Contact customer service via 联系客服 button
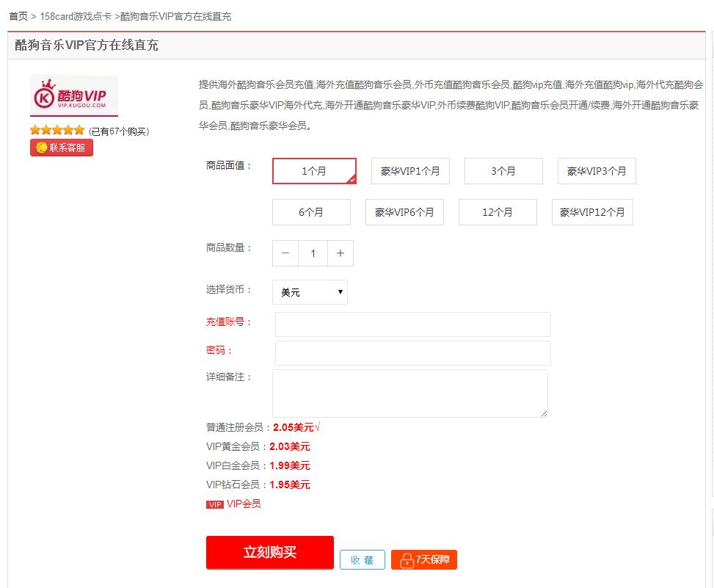Viewport: 714px width, 588px height. point(62,148)
